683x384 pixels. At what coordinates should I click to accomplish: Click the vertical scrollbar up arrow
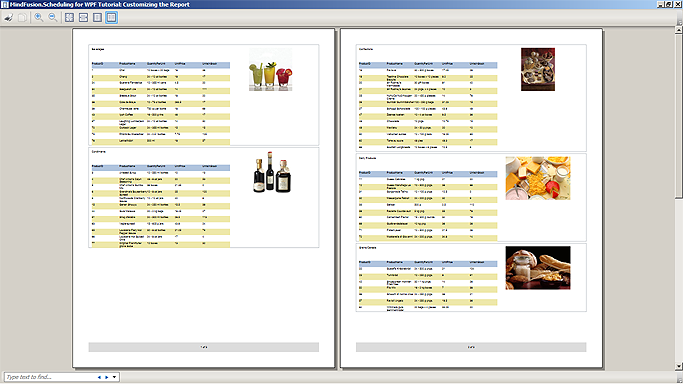click(679, 30)
